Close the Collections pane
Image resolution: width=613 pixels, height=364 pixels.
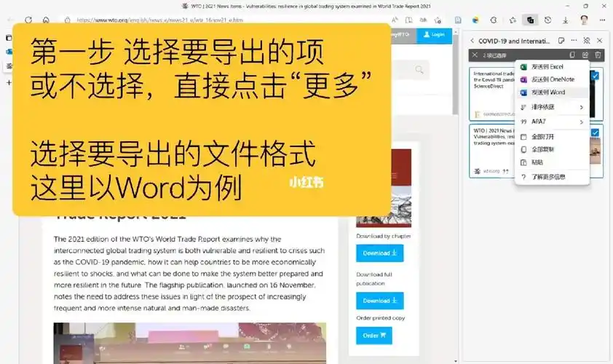point(600,41)
